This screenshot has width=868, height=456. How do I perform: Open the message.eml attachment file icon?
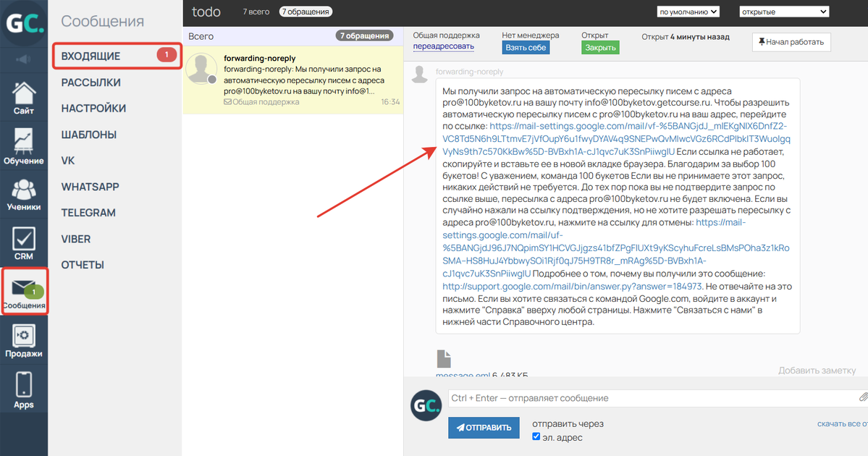(444, 358)
